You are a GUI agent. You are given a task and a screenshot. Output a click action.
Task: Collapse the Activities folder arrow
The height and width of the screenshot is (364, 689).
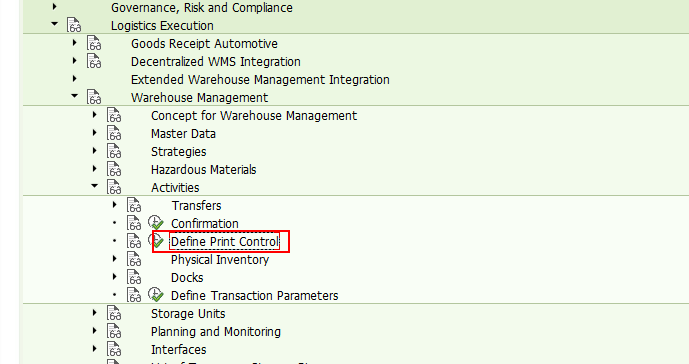[x=94, y=186]
